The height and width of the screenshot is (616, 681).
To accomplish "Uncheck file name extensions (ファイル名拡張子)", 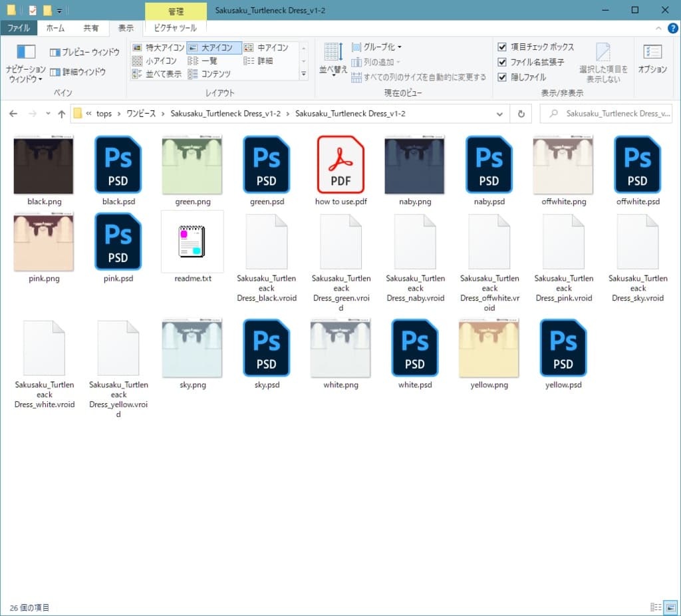I will (503, 62).
